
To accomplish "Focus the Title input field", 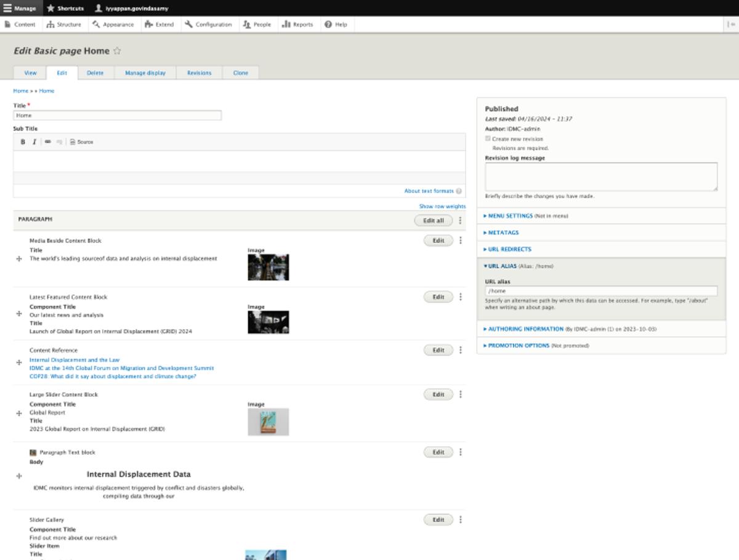I will [x=117, y=115].
